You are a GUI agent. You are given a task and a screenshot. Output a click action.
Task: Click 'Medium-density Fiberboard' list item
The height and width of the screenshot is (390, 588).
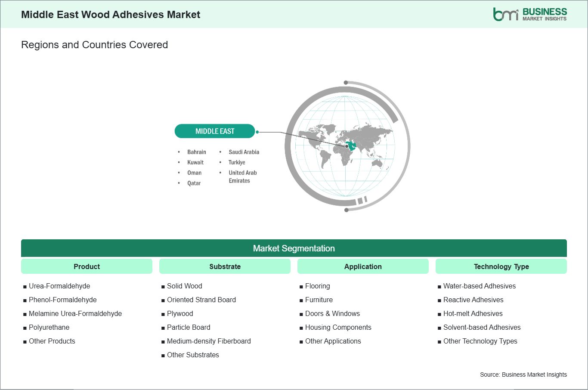click(x=209, y=341)
